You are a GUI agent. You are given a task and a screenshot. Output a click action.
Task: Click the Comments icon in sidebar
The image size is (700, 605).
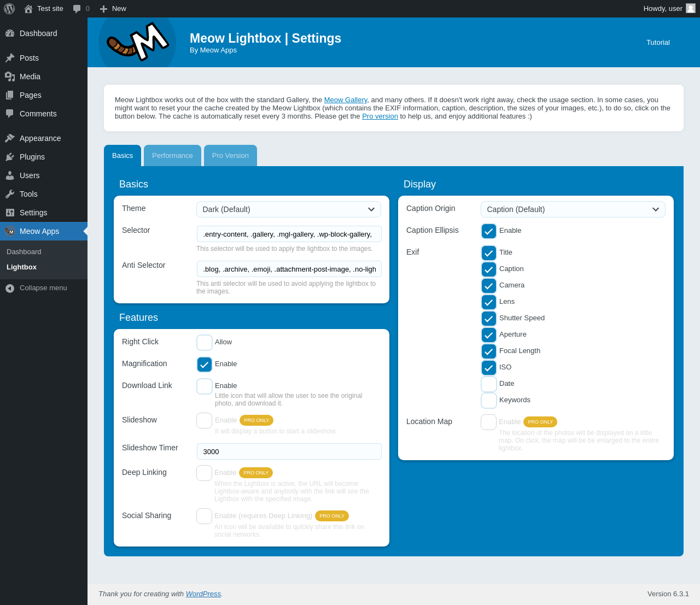click(10, 114)
